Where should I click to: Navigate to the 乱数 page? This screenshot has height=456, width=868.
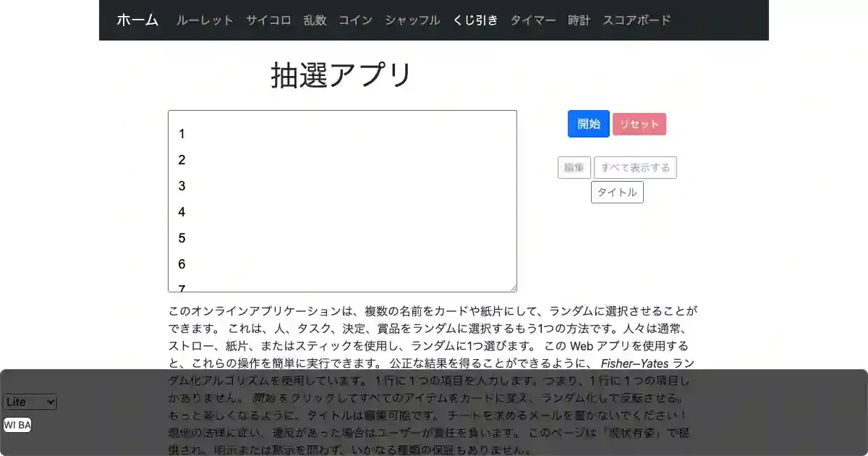315,20
